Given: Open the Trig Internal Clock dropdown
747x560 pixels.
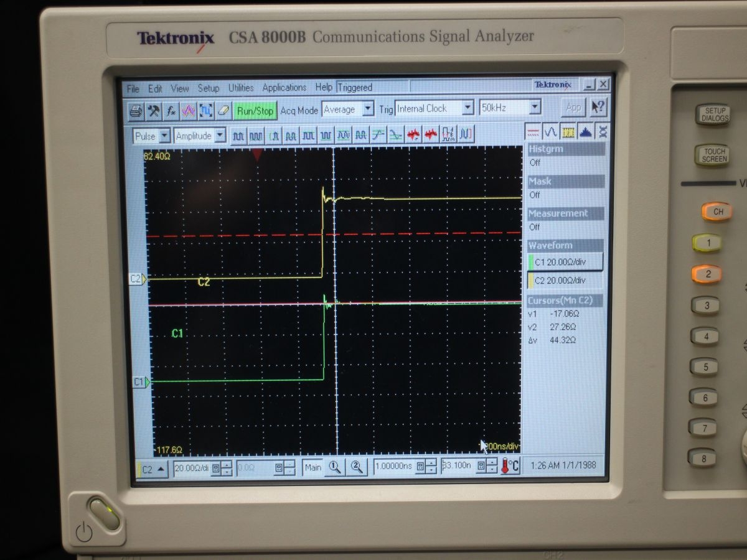Looking at the screenshot, I should point(435,108).
